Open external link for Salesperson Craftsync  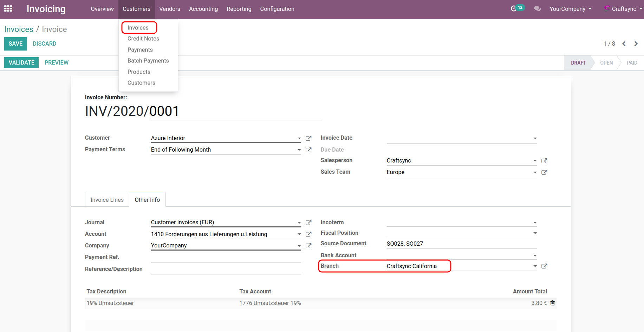[544, 161]
